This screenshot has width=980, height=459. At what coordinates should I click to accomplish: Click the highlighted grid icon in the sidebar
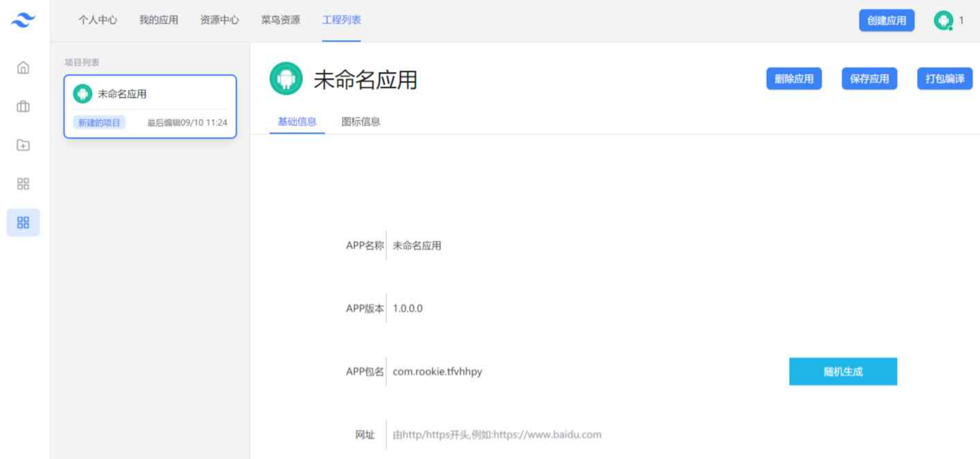tap(23, 222)
